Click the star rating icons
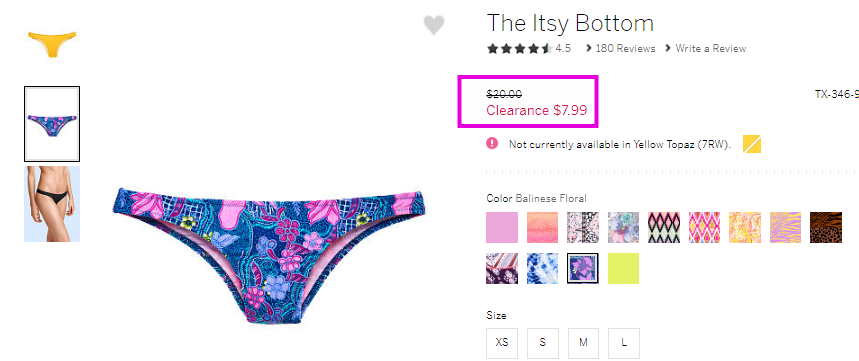This screenshot has width=859, height=361. coord(519,49)
